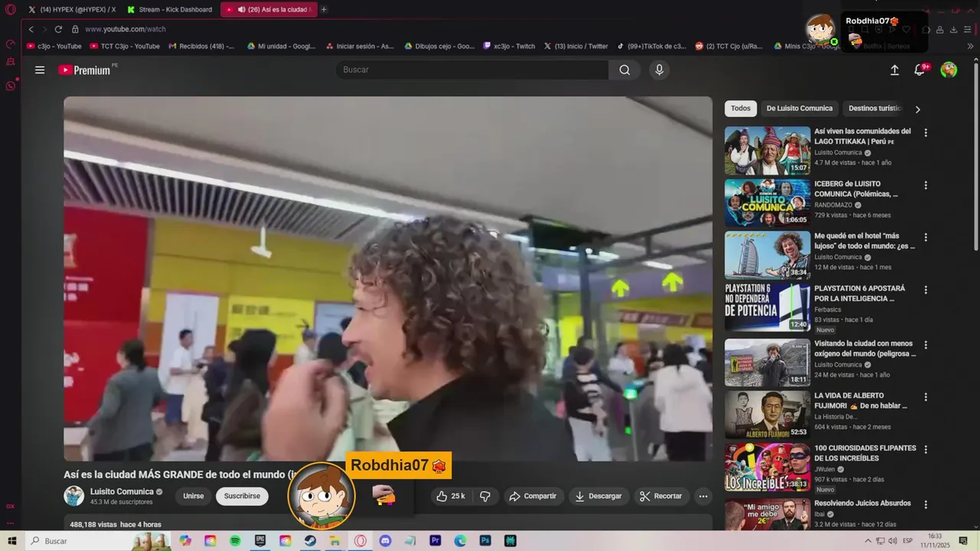The height and width of the screenshot is (551, 980).
Task: Open Steam from the taskbar
Action: (x=310, y=541)
